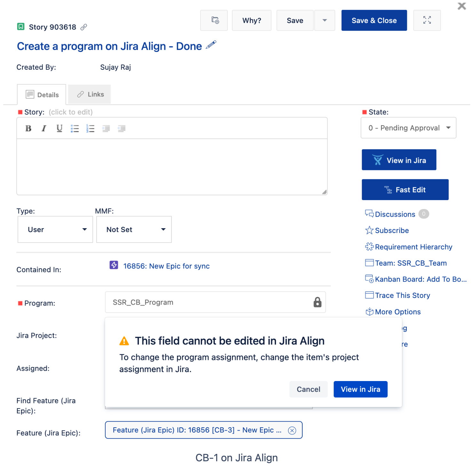
Task: Click Save & Close button
Action: point(374,20)
